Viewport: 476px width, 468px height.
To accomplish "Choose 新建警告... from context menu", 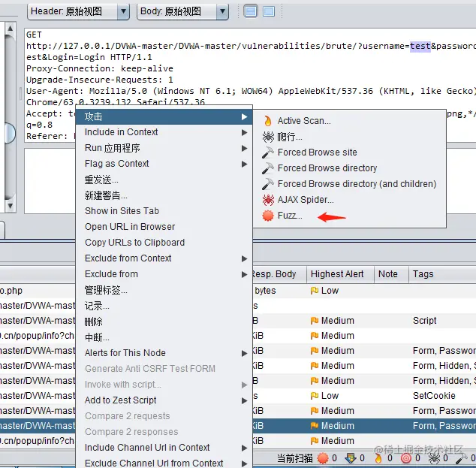I will (164, 195).
